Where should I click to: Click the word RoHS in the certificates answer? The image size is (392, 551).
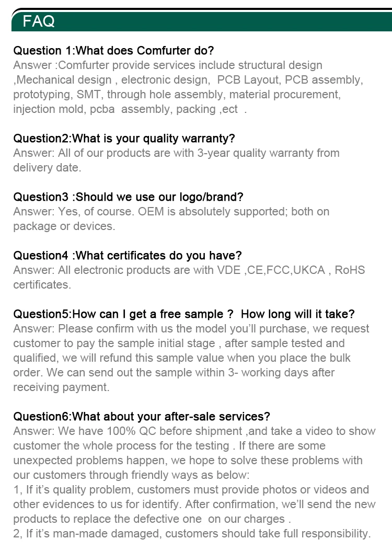pos(350,270)
